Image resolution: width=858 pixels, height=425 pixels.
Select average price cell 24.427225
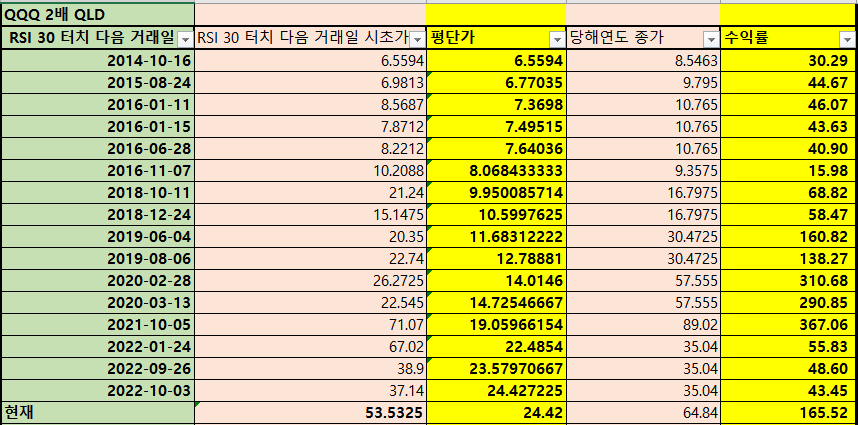tap(496, 391)
